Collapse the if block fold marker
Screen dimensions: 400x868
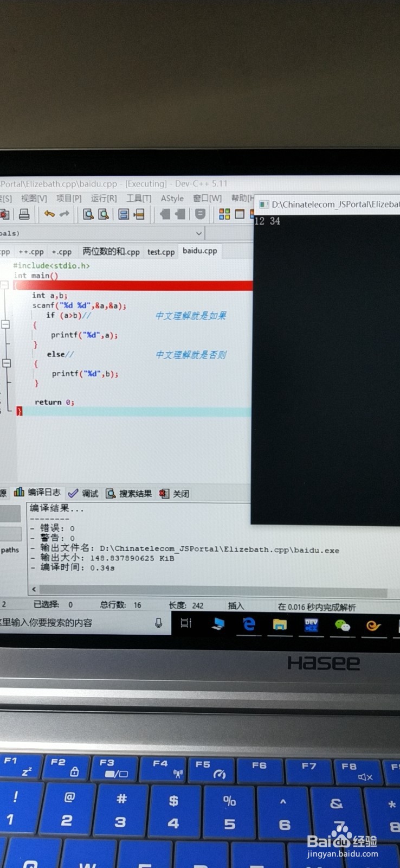(5, 324)
